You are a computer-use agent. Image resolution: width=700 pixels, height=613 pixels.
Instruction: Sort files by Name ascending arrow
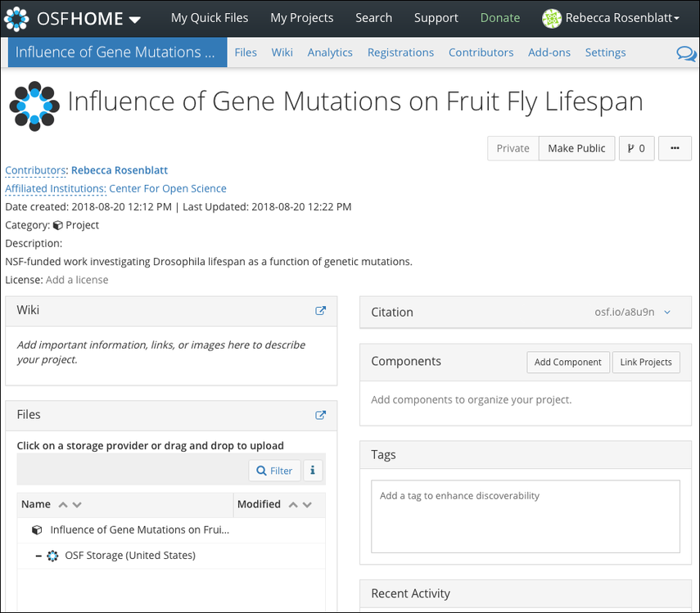(x=63, y=505)
